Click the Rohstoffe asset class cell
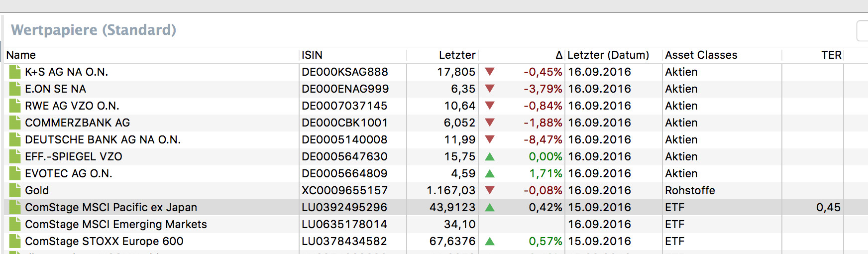The image size is (868, 254). [690, 190]
